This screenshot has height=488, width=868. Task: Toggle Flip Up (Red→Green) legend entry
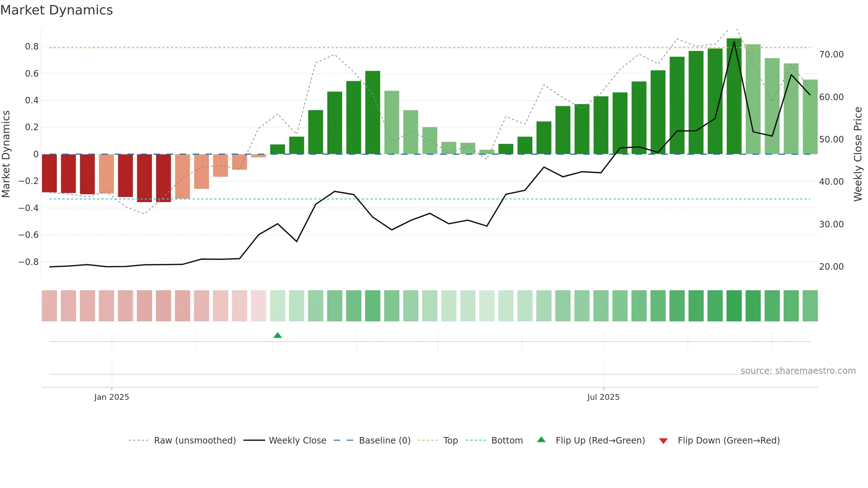[x=591, y=440]
